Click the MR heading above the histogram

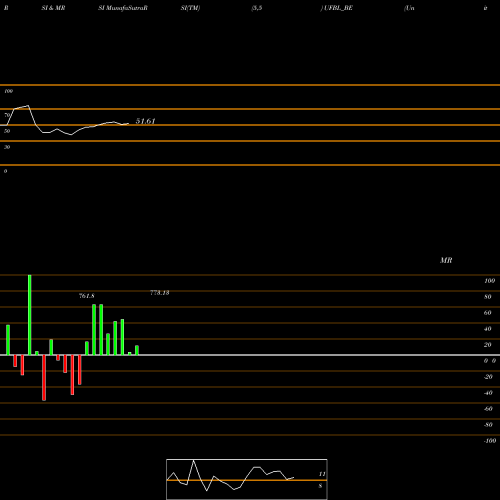point(446,260)
